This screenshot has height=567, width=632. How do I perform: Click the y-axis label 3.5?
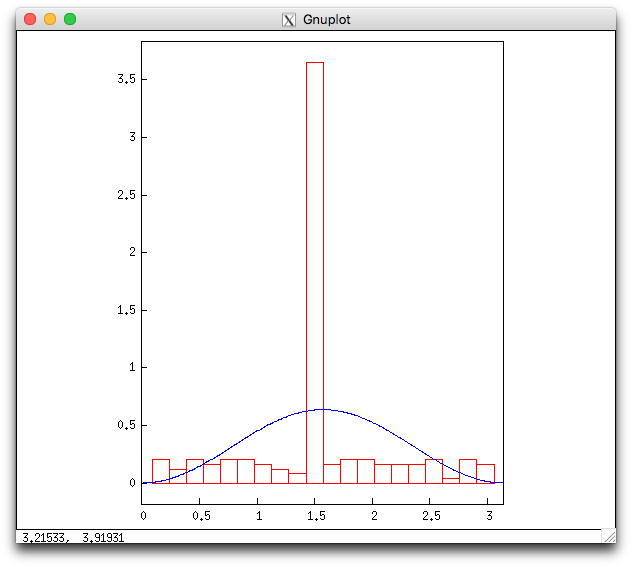[127, 79]
